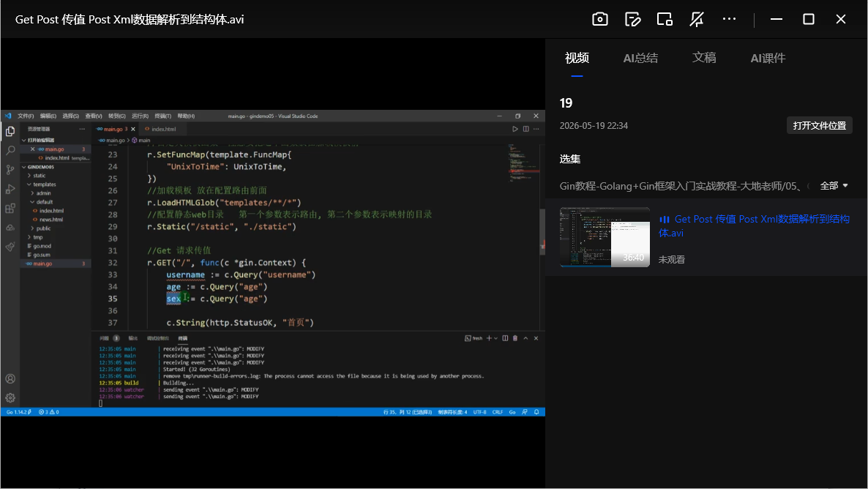Click the UTF-8 encoding status bar item

(x=480, y=412)
